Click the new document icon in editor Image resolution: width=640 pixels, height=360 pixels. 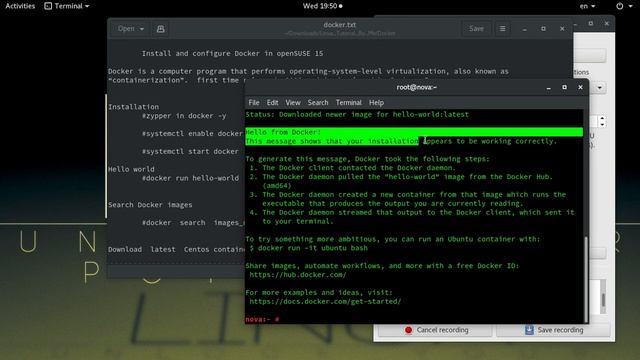click(x=160, y=29)
